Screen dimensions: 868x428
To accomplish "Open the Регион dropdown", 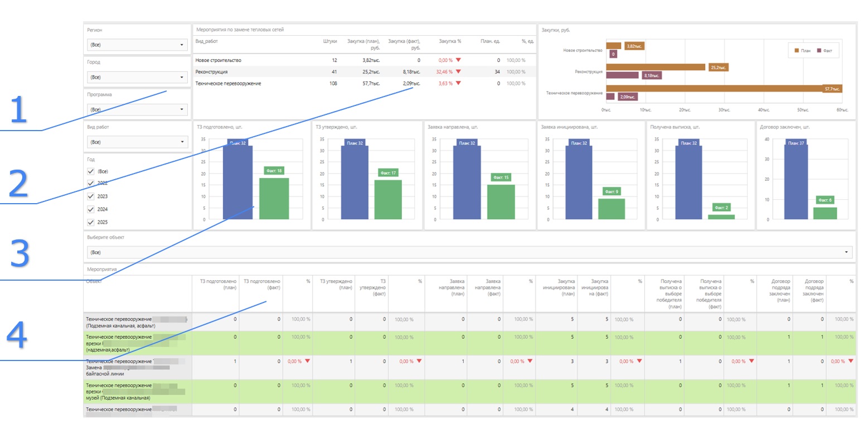I will [x=137, y=45].
